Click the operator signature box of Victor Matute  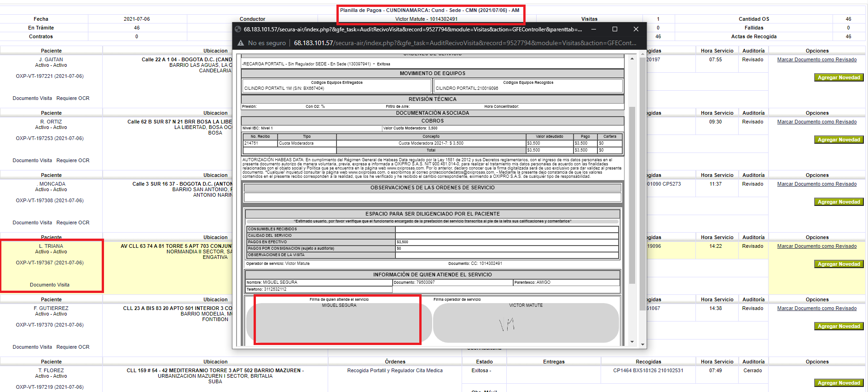click(x=526, y=322)
